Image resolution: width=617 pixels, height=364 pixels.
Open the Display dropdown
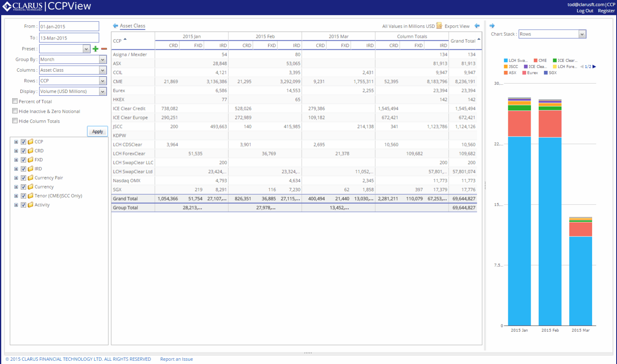(x=103, y=91)
